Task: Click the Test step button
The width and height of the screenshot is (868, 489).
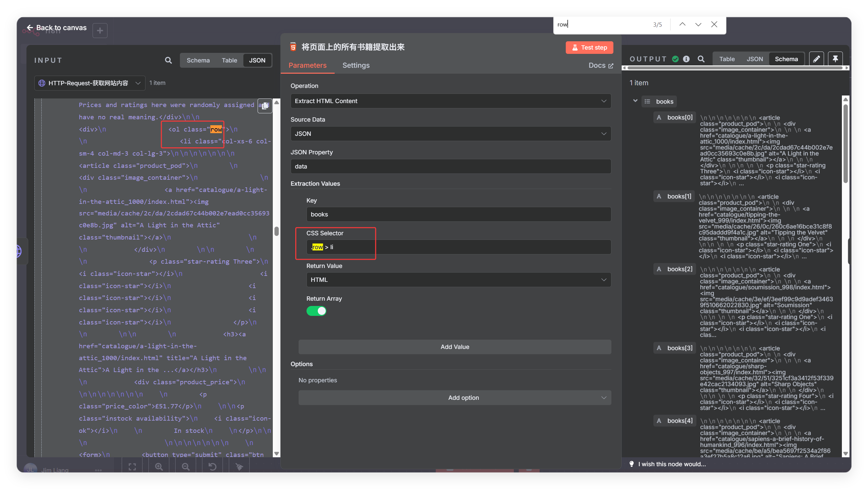Action: click(x=589, y=48)
